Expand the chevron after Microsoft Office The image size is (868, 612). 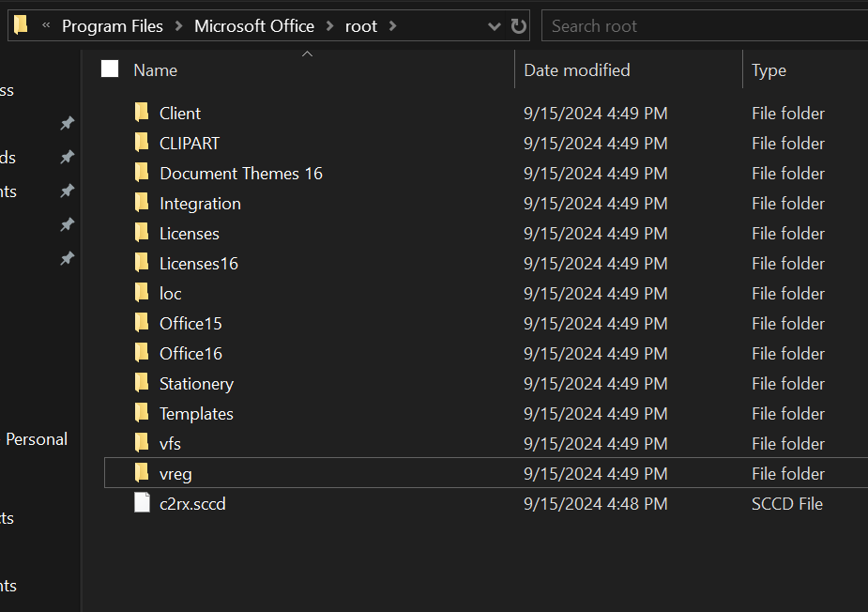coord(330,26)
